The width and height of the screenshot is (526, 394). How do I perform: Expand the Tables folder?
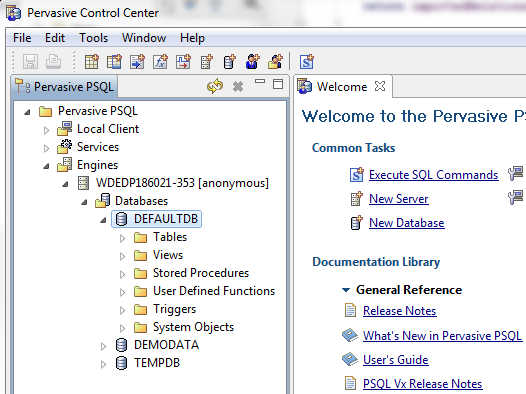pyautogui.click(x=122, y=238)
